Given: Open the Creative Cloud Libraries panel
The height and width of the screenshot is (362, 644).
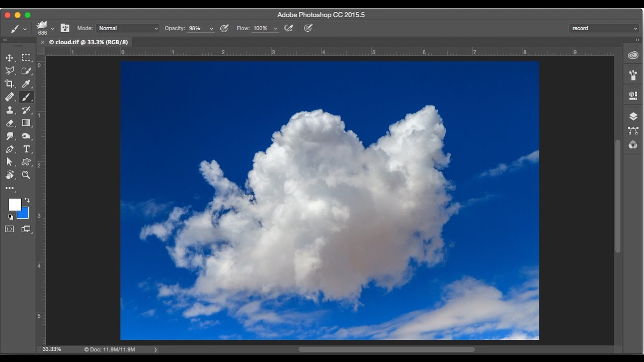Looking at the screenshot, I should 633,55.
